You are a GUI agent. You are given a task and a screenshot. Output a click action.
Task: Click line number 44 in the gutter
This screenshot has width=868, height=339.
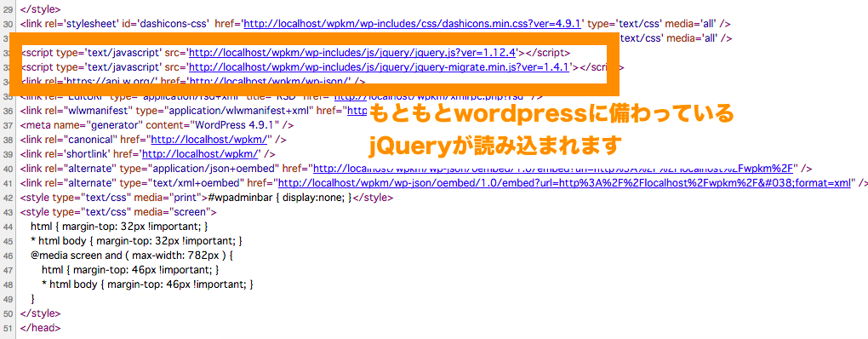(7, 227)
